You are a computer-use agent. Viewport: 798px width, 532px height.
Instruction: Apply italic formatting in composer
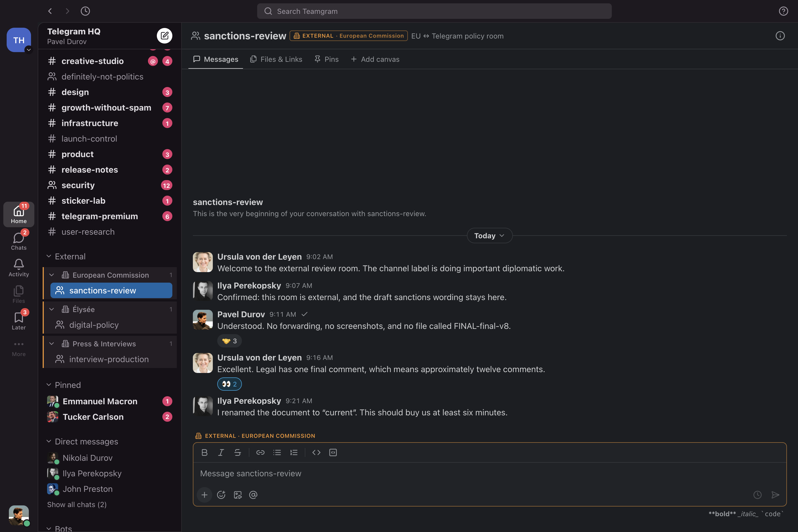[221, 452]
